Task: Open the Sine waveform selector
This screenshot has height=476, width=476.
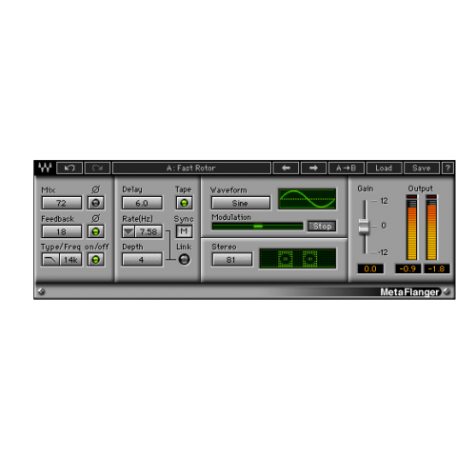Action: 241,203
